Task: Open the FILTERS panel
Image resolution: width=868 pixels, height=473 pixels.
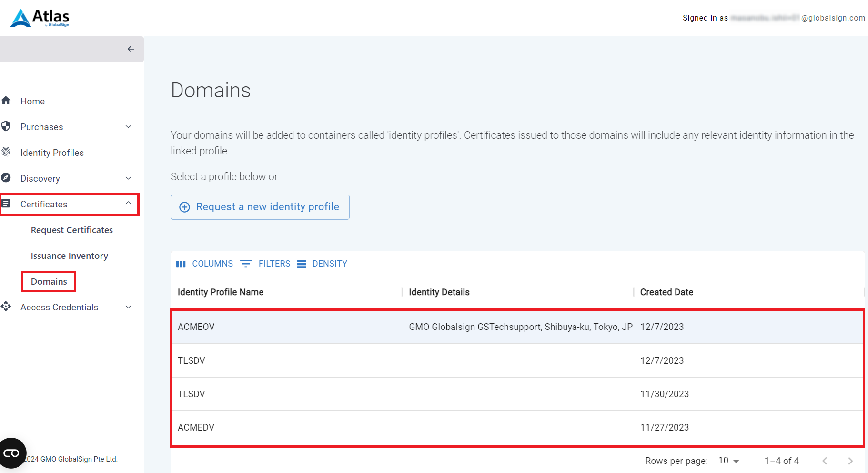Action: (265, 264)
